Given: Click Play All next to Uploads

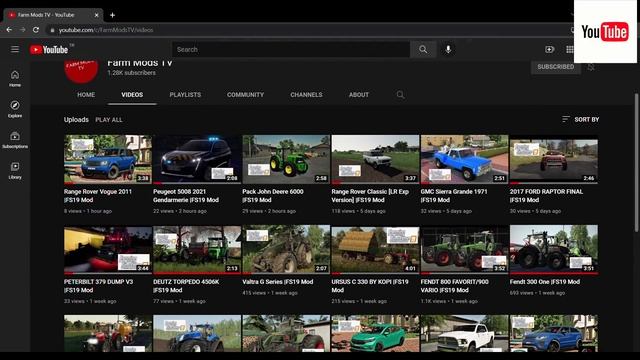Looking at the screenshot, I should coord(109,120).
